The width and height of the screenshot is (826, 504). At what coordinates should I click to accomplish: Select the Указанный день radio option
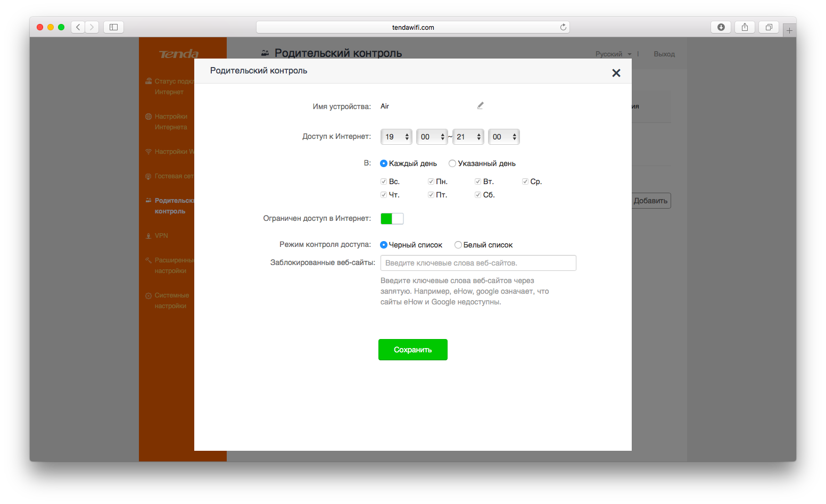452,163
